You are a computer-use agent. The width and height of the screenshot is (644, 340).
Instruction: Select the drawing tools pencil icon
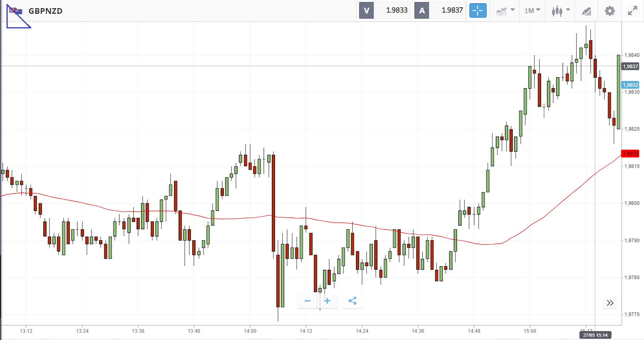tap(586, 11)
